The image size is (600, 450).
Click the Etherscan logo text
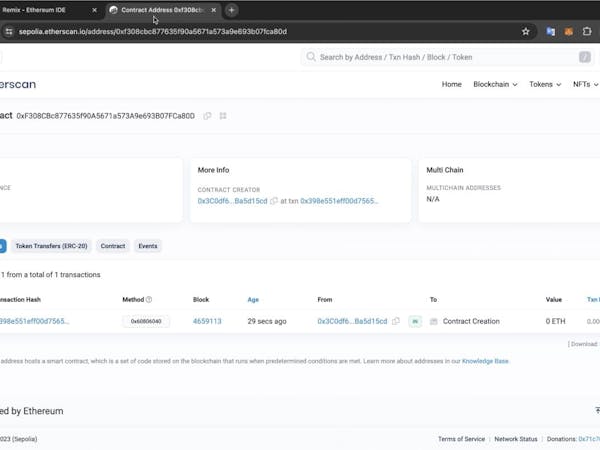[x=18, y=85]
